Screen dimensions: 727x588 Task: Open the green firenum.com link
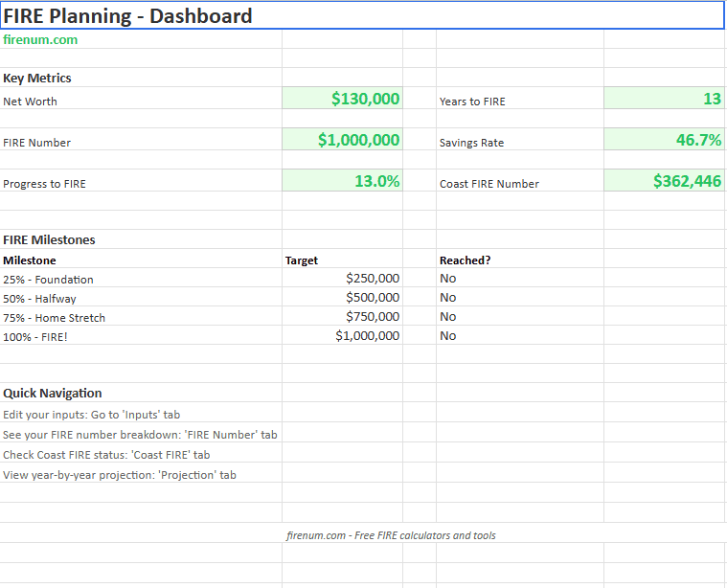pos(40,40)
